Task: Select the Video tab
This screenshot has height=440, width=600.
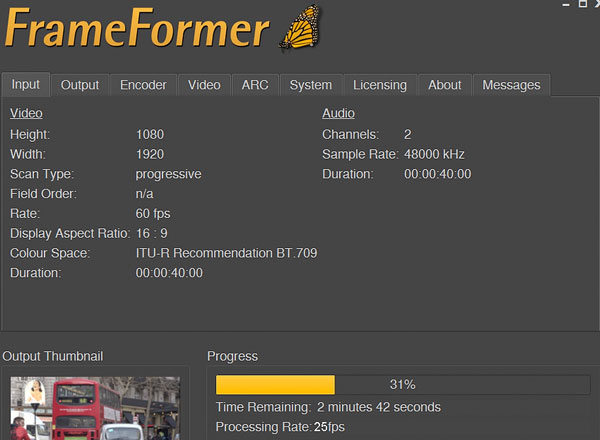Action: tap(204, 85)
